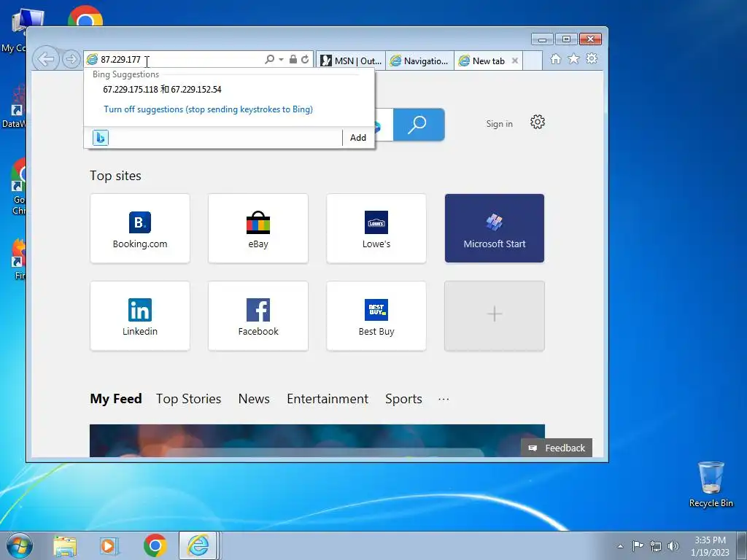747x560 pixels.
Task: Open Google Chrome from the taskbar
Action: (x=155, y=545)
